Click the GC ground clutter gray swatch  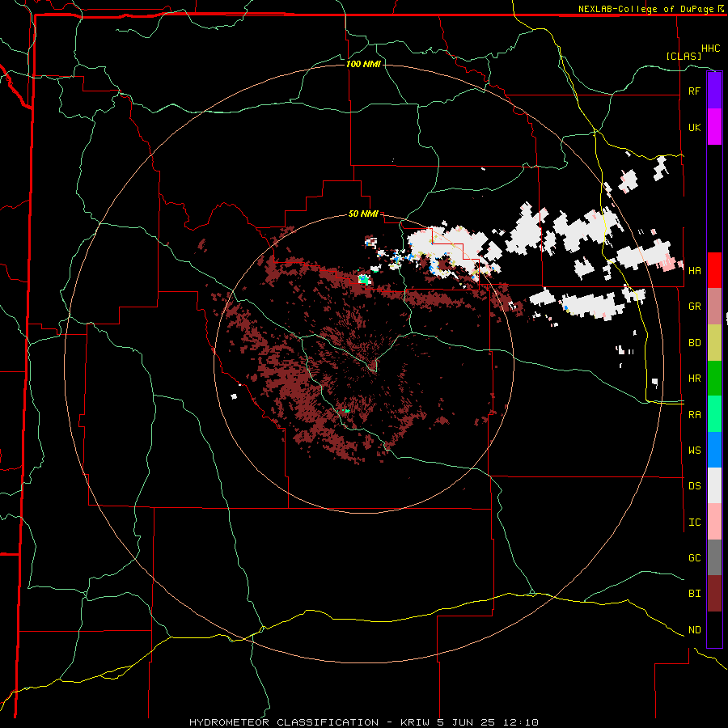(714, 557)
